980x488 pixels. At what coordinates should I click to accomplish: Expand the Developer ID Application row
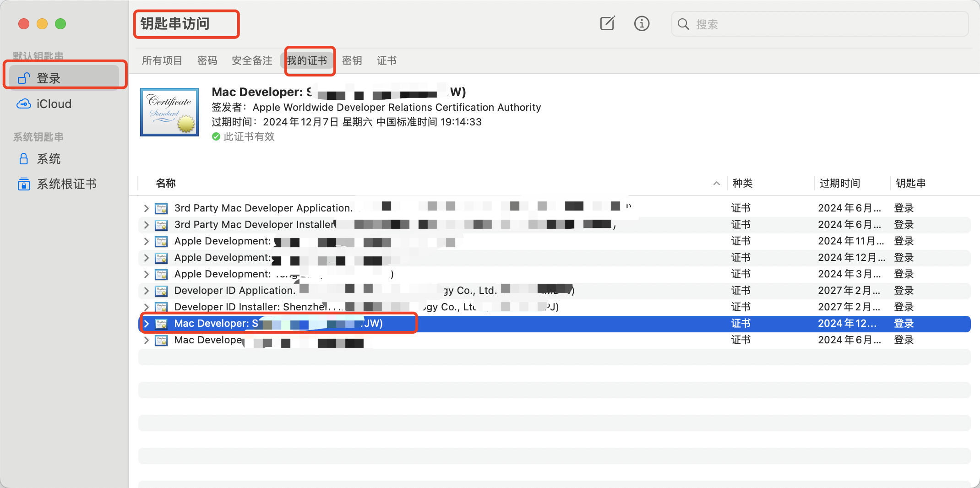coord(146,291)
